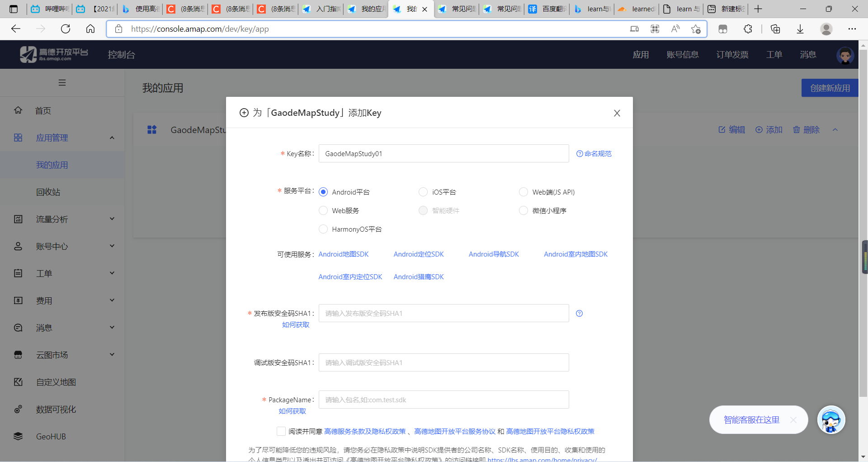Select 回收站 in sidebar
The width and height of the screenshot is (868, 462).
[x=48, y=192]
